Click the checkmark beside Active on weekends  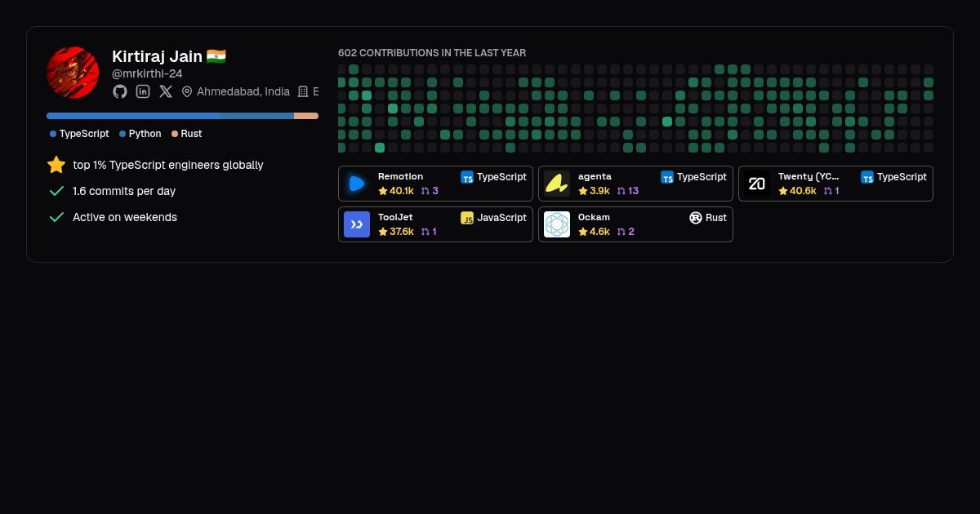(x=56, y=217)
